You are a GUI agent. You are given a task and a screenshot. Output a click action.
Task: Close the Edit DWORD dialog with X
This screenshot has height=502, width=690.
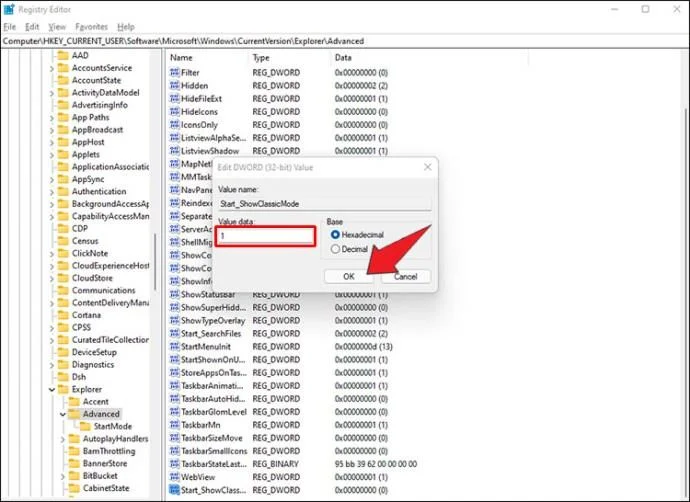coord(428,167)
